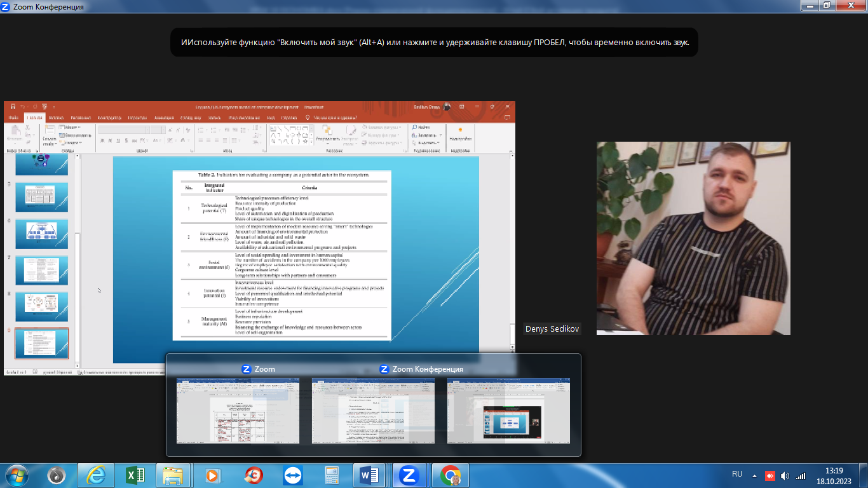This screenshot has width=868, height=488.
Task: Launch Excel from the taskbar
Action: coord(135,475)
